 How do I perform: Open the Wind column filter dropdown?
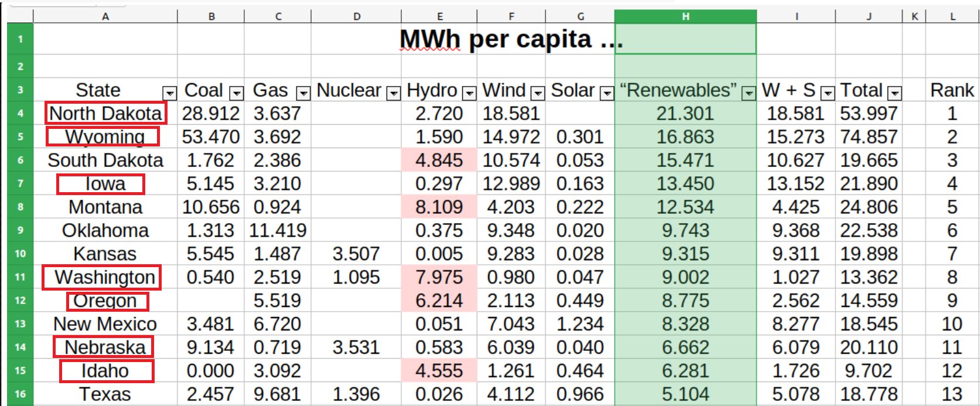[x=538, y=93]
